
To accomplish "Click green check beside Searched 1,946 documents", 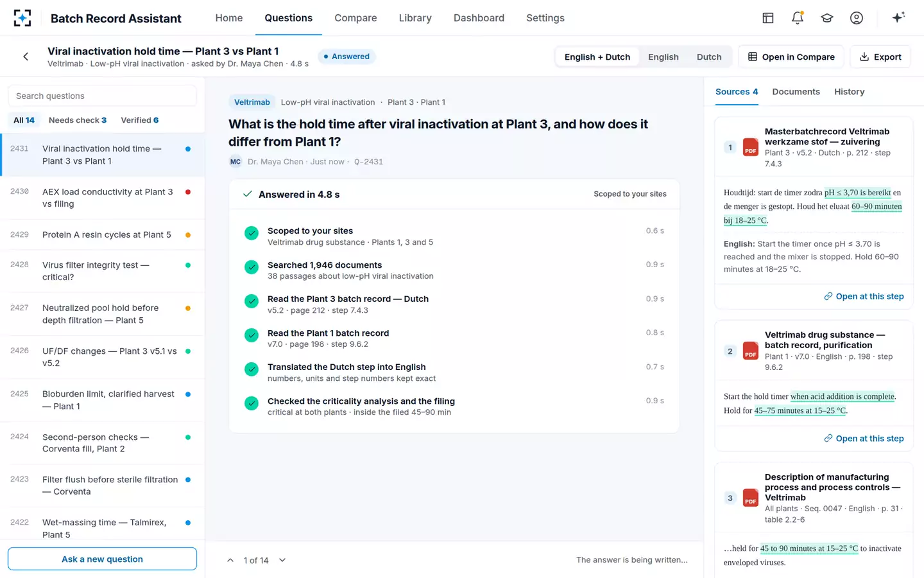I will (252, 267).
